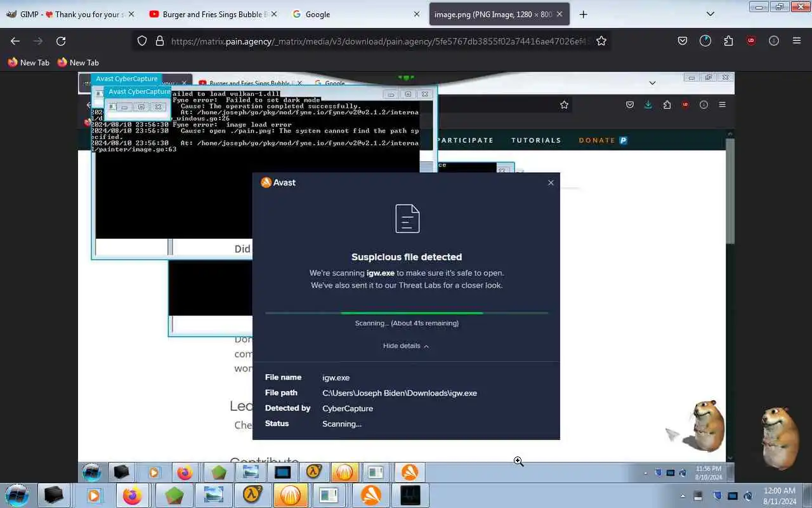This screenshot has width=812, height=508.
Task: Click the volume speaker in system tray
Action: pyautogui.click(x=748, y=496)
